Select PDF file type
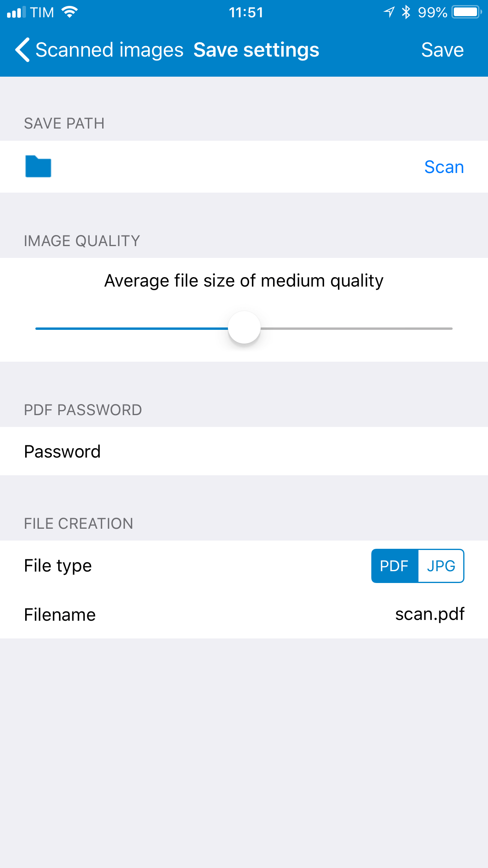Viewport: 488px width, 868px height. pyautogui.click(x=394, y=566)
